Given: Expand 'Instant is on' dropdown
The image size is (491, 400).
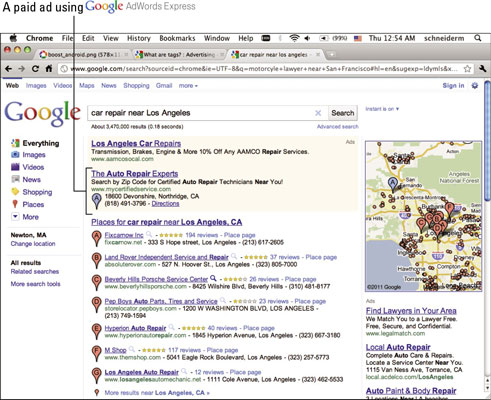Looking at the screenshot, I should click(x=382, y=109).
